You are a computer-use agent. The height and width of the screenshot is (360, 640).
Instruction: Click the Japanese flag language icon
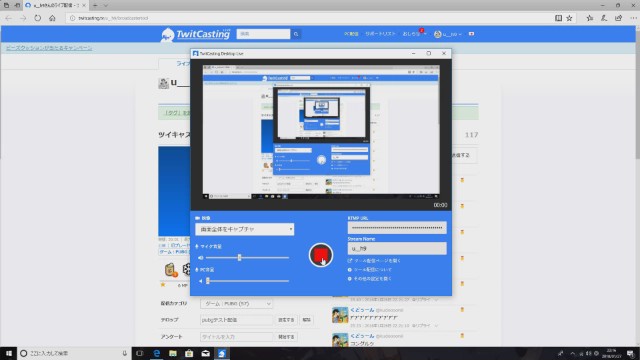click(471, 34)
